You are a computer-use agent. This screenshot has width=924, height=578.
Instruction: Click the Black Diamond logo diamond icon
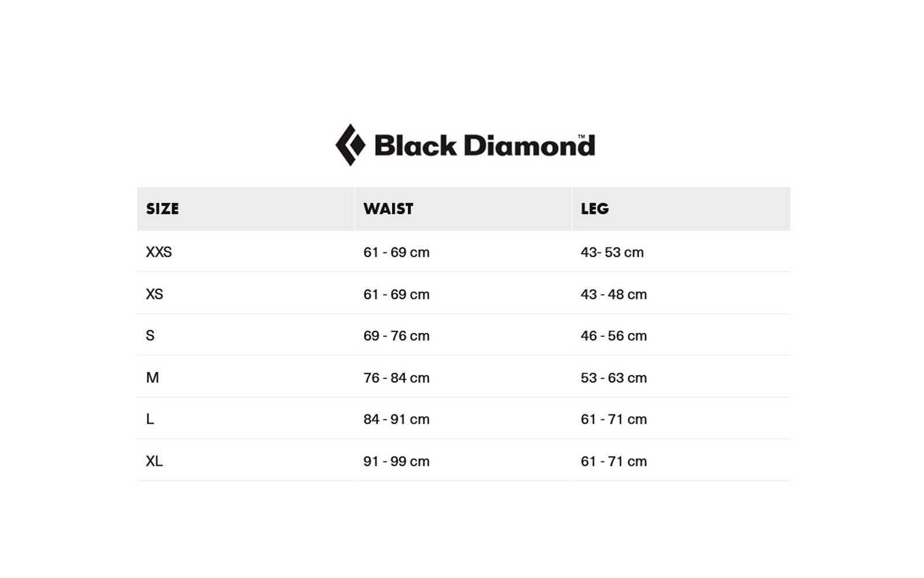point(350,144)
